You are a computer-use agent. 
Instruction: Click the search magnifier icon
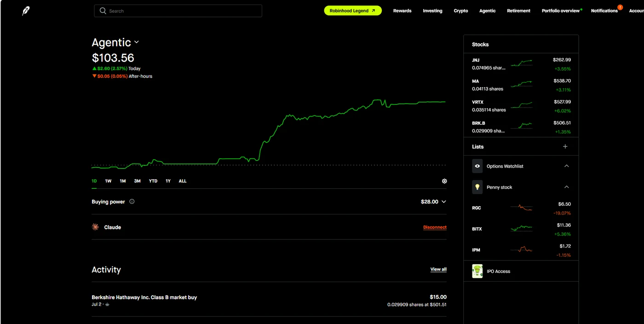click(x=103, y=11)
